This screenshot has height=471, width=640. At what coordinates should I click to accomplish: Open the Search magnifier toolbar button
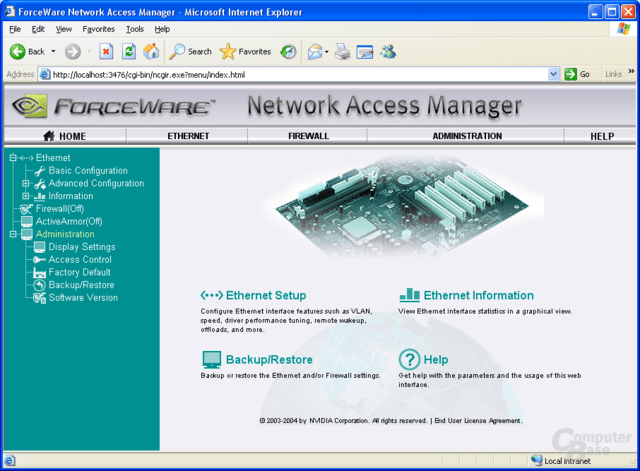click(x=191, y=52)
